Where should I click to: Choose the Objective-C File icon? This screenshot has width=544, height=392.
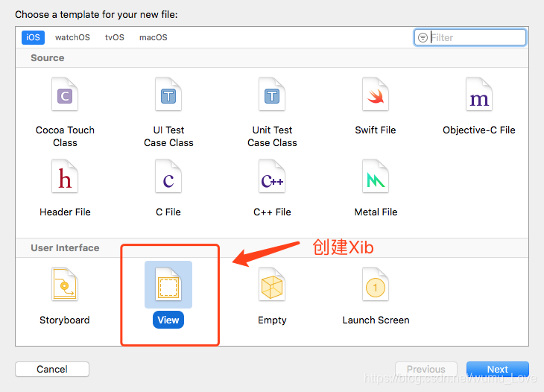478,94
